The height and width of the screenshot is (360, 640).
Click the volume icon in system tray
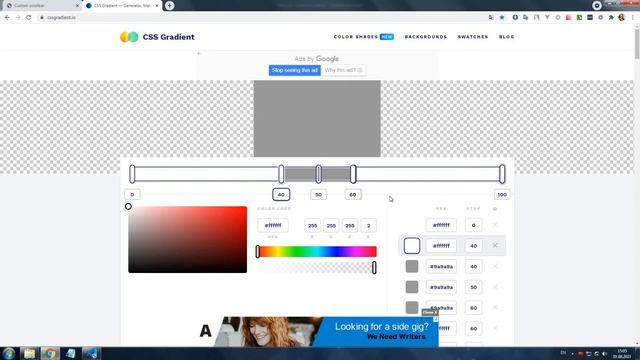pos(604,353)
